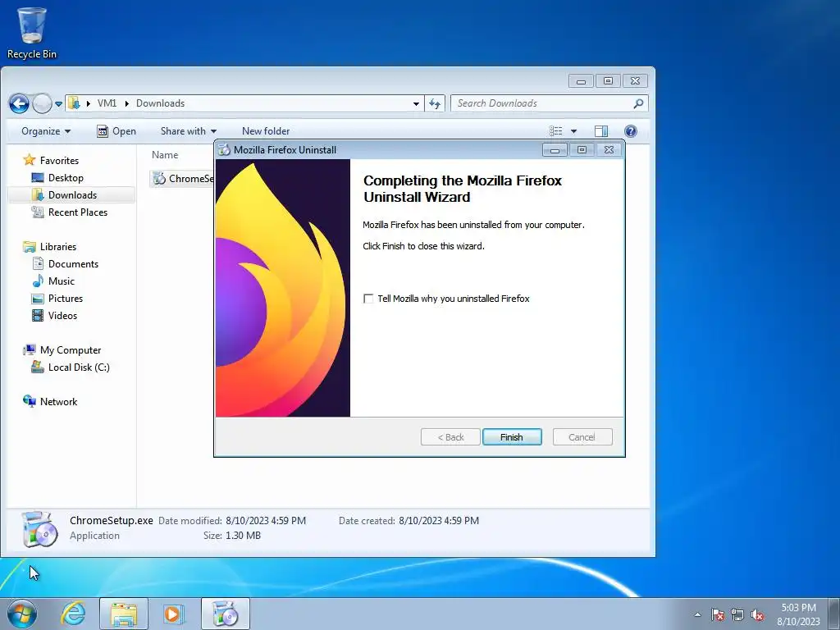Open the Videos library
Viewport: 840px width, 630px height.
[x=55, y=315]
